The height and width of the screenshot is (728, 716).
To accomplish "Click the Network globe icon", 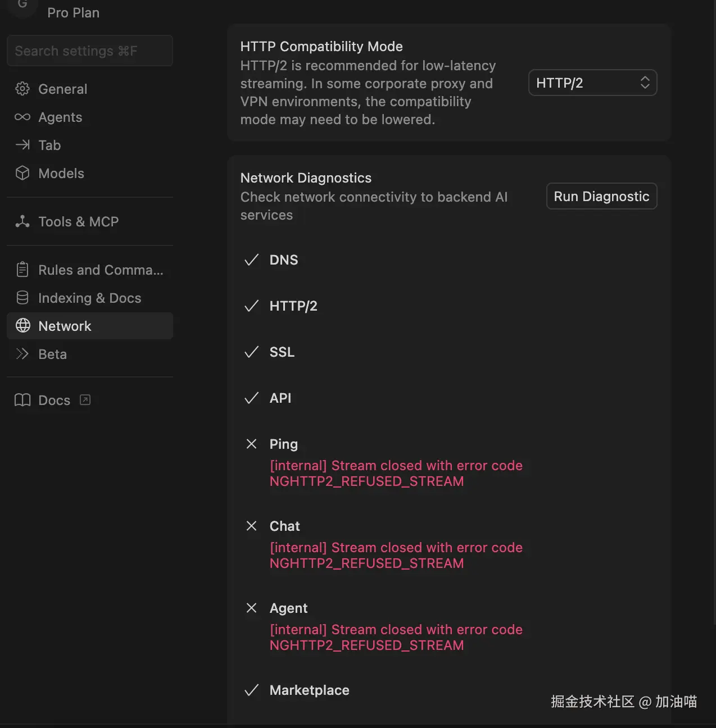I will [x=23, y=326].
